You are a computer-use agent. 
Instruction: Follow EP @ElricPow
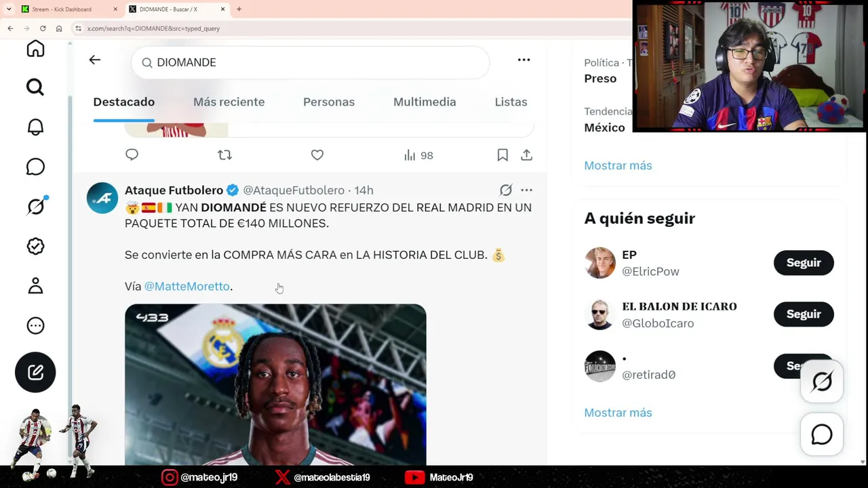(804, 263)
